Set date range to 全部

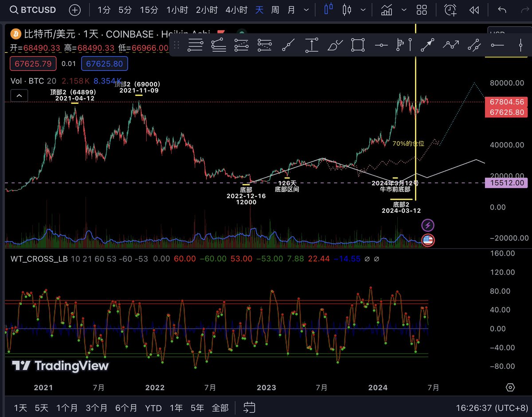[x=220, y=408]
